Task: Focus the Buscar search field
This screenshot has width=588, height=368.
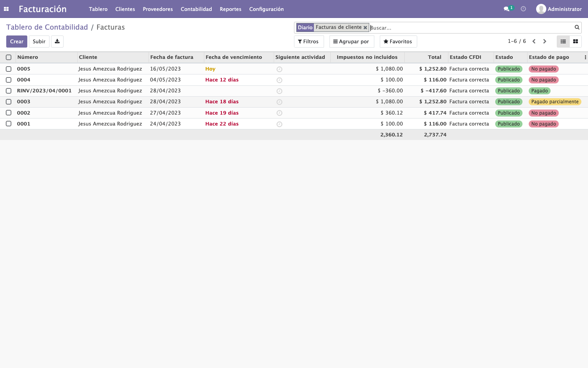Action: (x=471, y=28)
